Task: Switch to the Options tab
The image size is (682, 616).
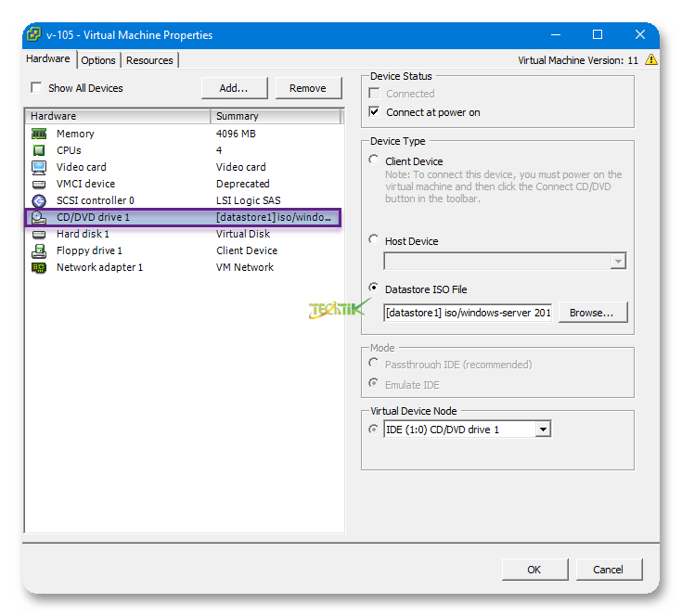Action: pyautogui.click(x=98, y=60)
